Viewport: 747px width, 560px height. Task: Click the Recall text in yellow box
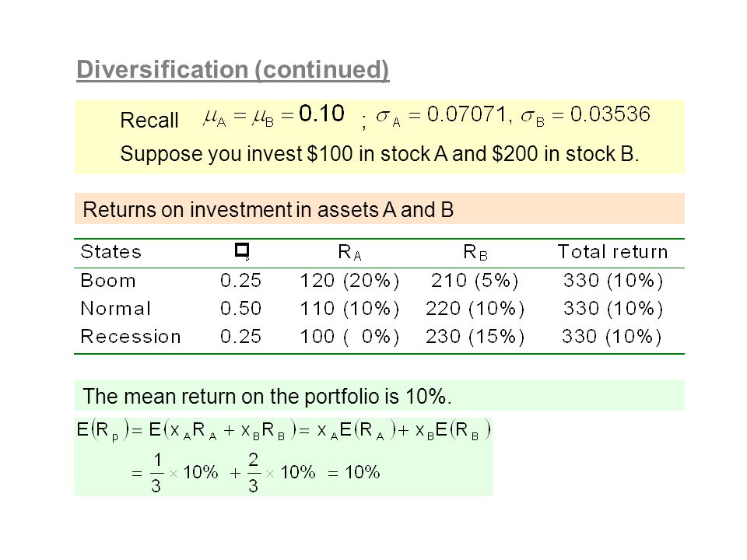[149, 120]
